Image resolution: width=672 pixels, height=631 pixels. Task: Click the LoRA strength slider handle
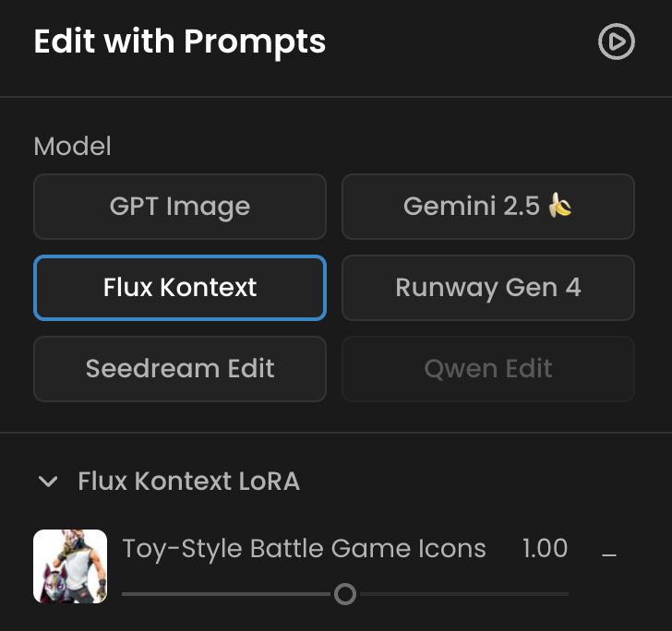[x=344, y=594]
